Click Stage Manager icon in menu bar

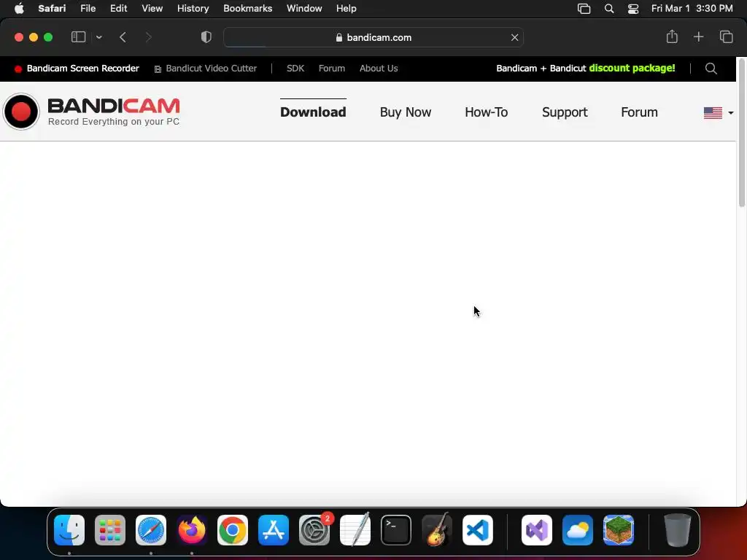click(584, 9)
